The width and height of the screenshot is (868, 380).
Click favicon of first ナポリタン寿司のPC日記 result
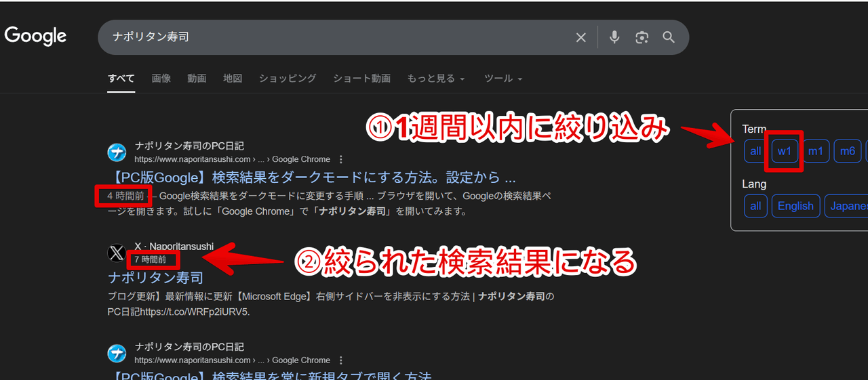(117, 152)
